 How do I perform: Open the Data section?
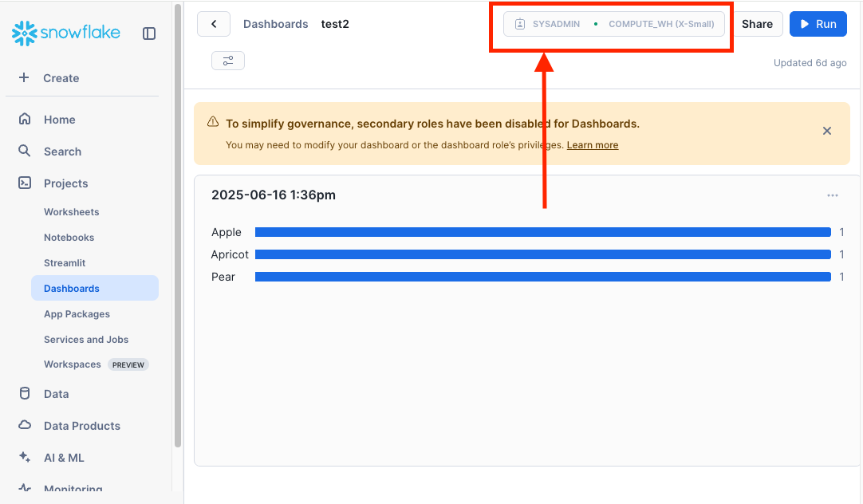click(x=56, y=394)
